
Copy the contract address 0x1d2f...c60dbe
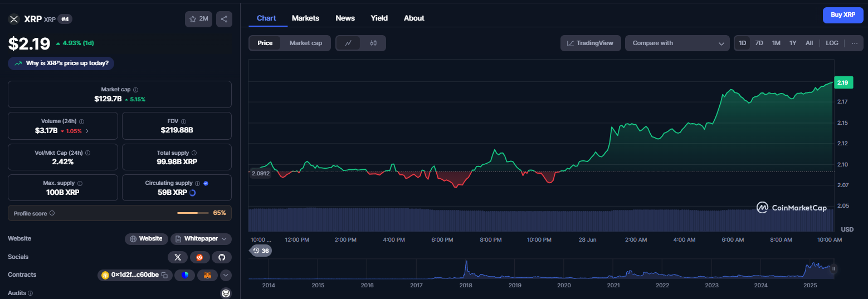[x=164, y=275]
